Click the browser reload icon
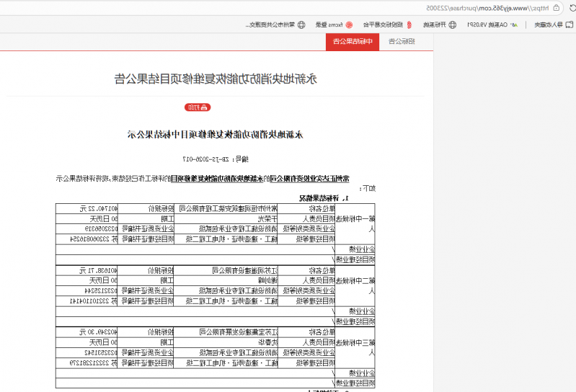 click(572, 8)
